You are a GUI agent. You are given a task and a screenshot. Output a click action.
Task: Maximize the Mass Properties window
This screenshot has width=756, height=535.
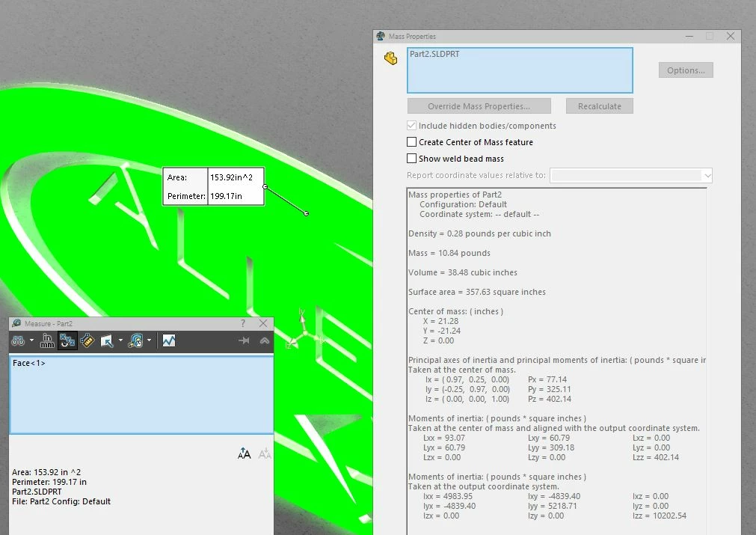click(709, 36)
